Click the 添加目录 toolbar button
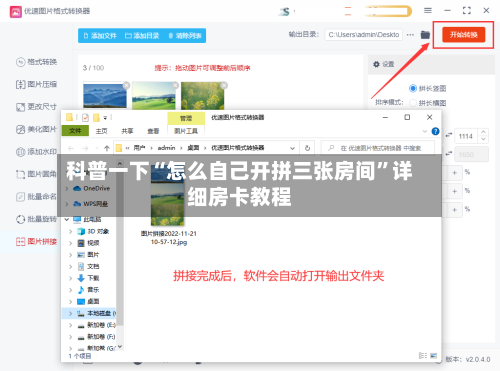 pos(142,36)
